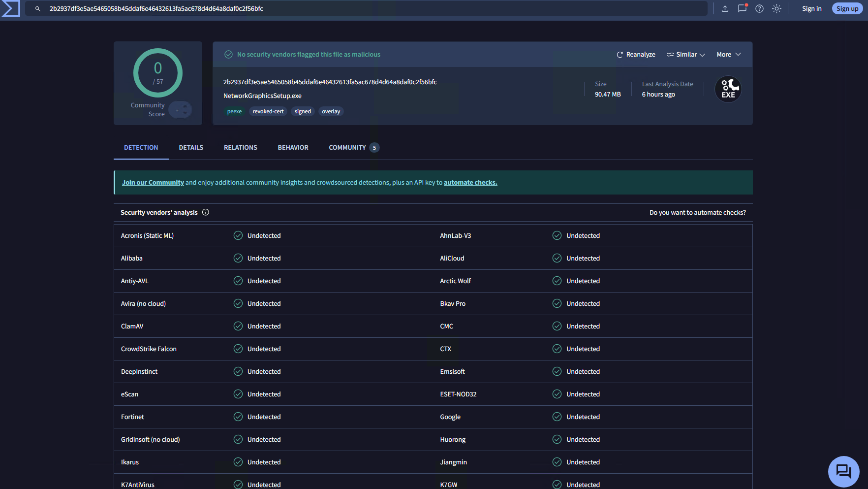Click the 90.47 MB size value
The image size is (868, 489).
tap(608, 94)
